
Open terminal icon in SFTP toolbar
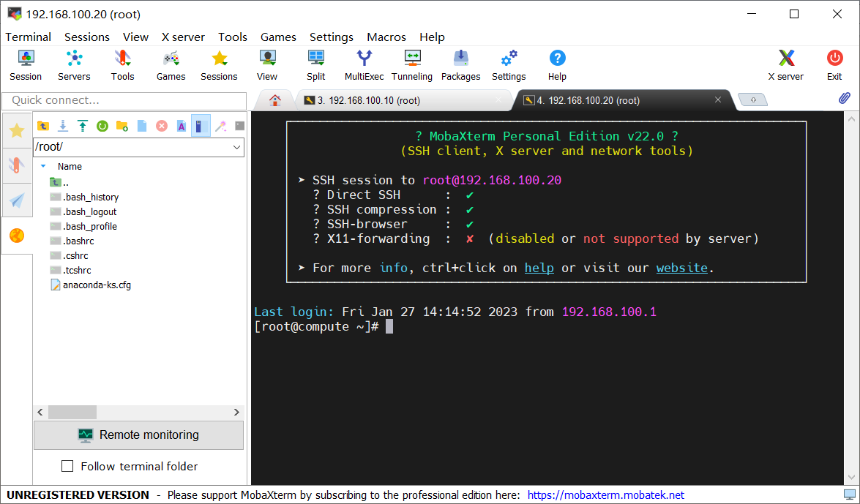(239, 126)
